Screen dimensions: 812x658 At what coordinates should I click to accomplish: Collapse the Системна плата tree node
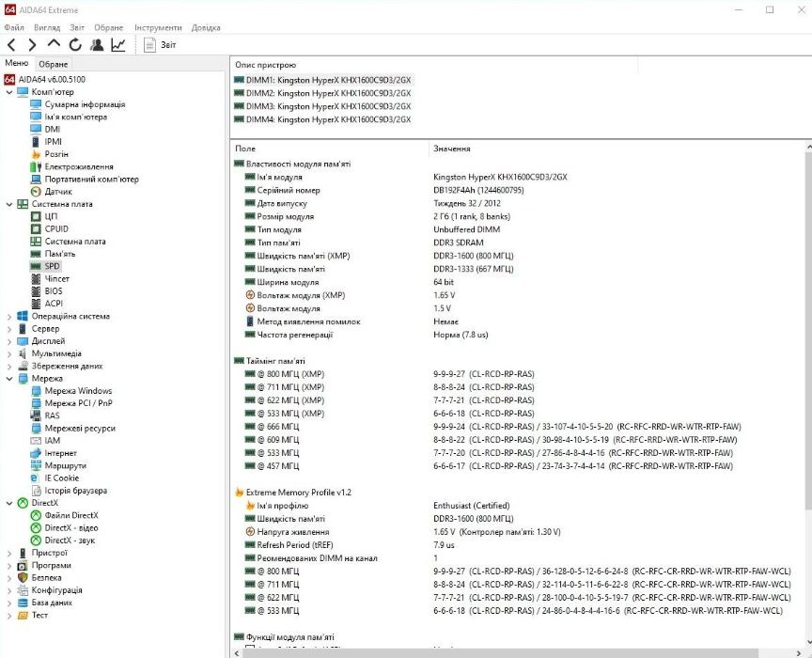pyautogui.click(x=8, y=204)
